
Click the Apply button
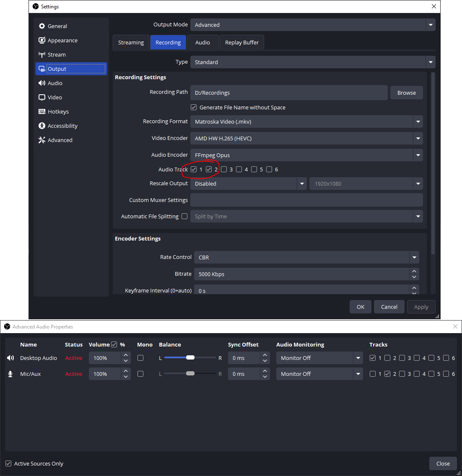421,307
